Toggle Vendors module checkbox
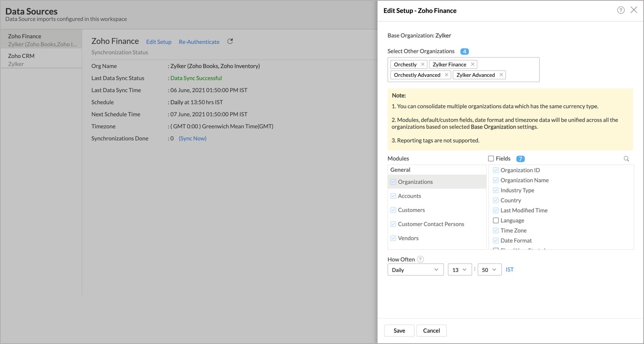Viewport: 644px width, 344px height. click(x=393, y=238)
